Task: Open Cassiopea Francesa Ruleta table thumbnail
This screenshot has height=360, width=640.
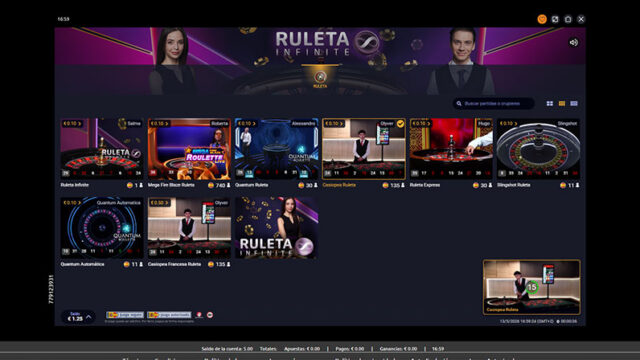Action: tap(189, 228)
